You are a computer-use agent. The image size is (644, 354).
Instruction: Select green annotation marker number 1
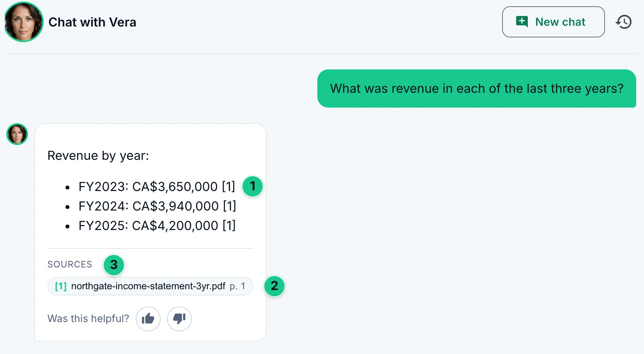pyautogui.click(x=253, y=186)
